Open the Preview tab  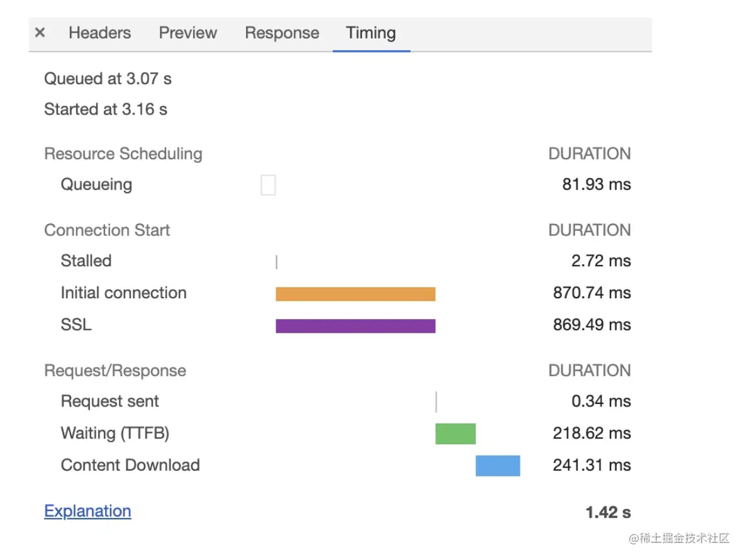[x=188, y=33]
